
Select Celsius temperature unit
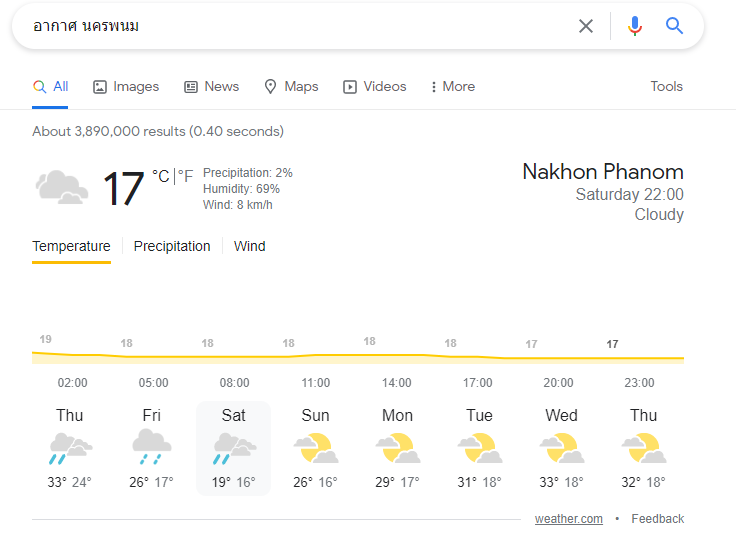[x=160, y=176]
